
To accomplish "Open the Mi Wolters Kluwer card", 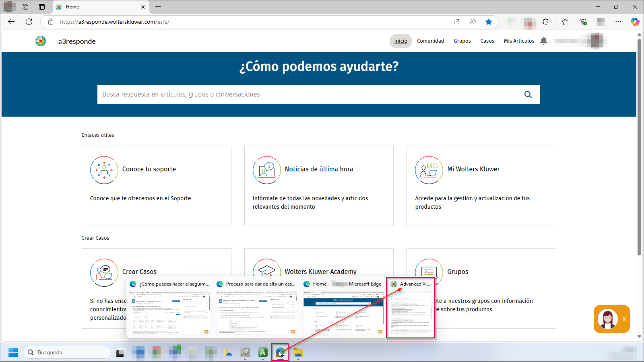I will pyautogui.click(x=473, y=169).
